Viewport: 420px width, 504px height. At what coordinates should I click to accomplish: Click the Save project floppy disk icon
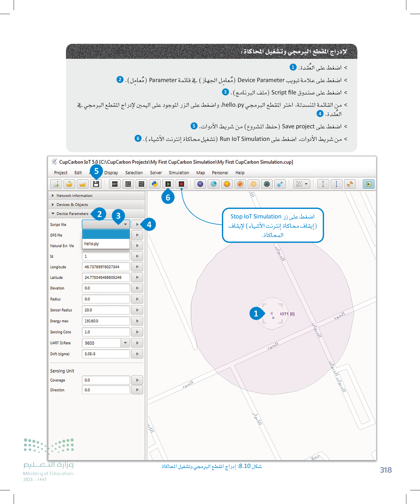[96, 184]
